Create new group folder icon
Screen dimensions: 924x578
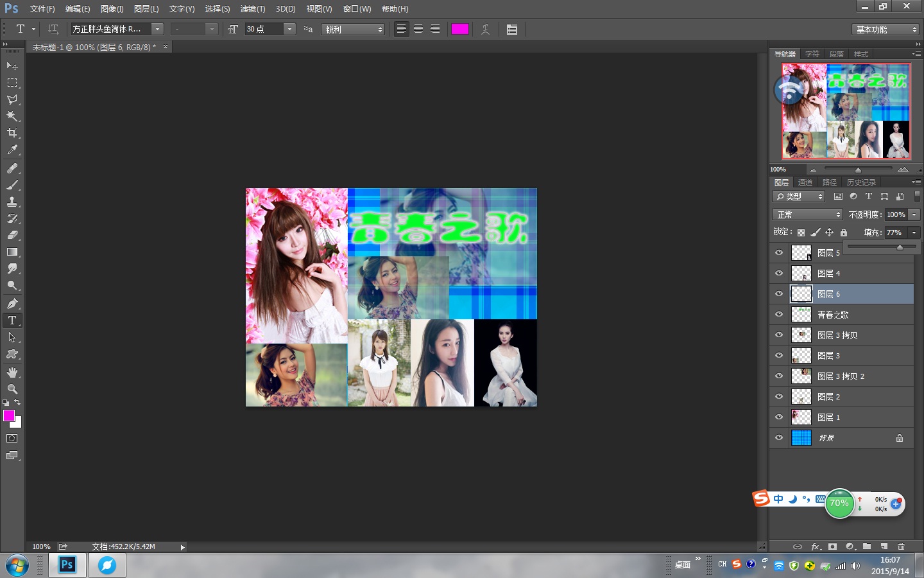pyautogui.click(x=867, y=547)
